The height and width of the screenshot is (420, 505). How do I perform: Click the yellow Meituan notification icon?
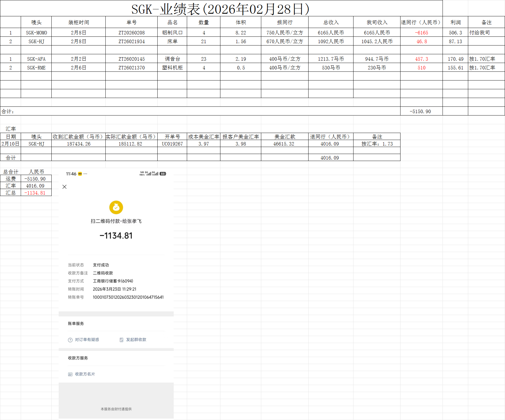pyautogui.click(x=80, y=174)
